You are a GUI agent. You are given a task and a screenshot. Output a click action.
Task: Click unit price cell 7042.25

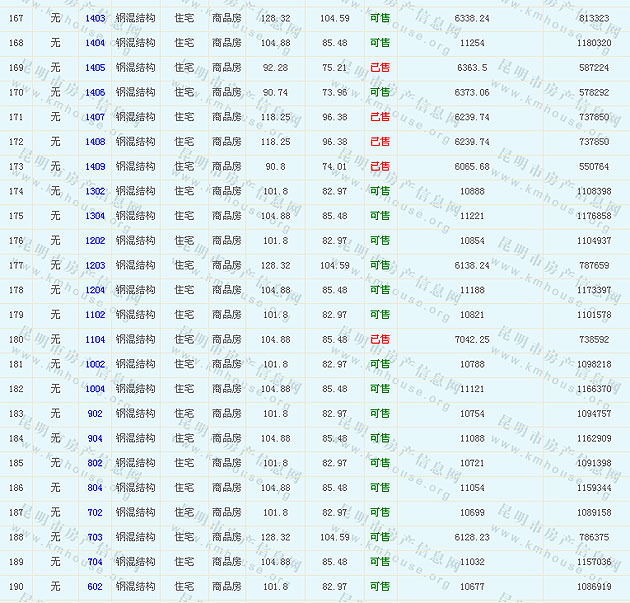coord(471,340)
